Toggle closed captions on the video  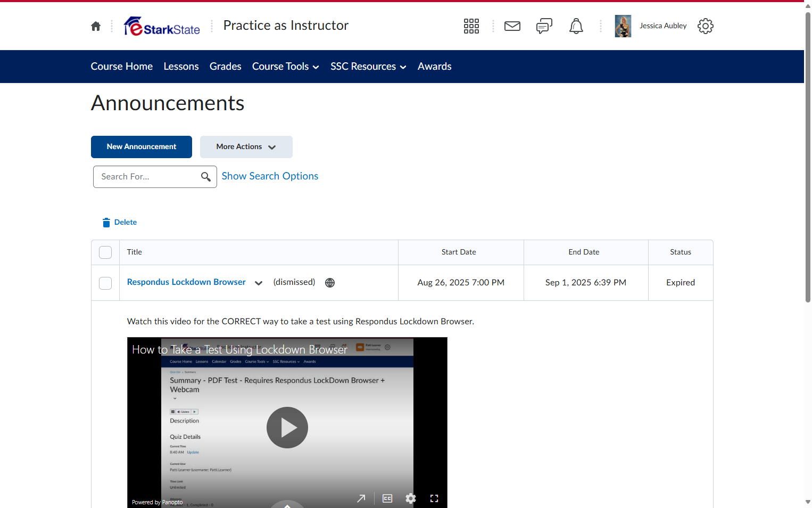tap(387, 498)
